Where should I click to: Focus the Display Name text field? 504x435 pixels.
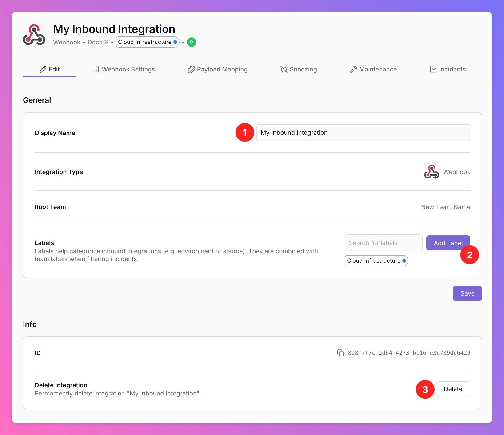click(x=363, y=133)
